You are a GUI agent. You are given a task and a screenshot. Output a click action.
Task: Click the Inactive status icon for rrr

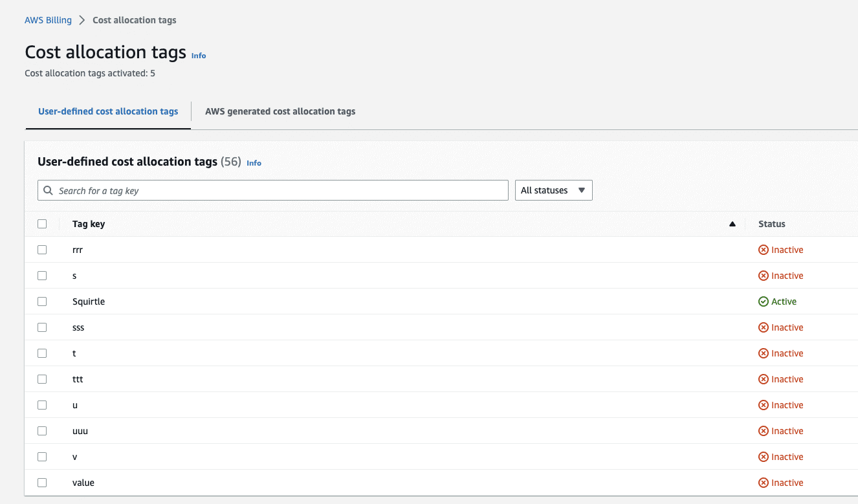[764, 250]
